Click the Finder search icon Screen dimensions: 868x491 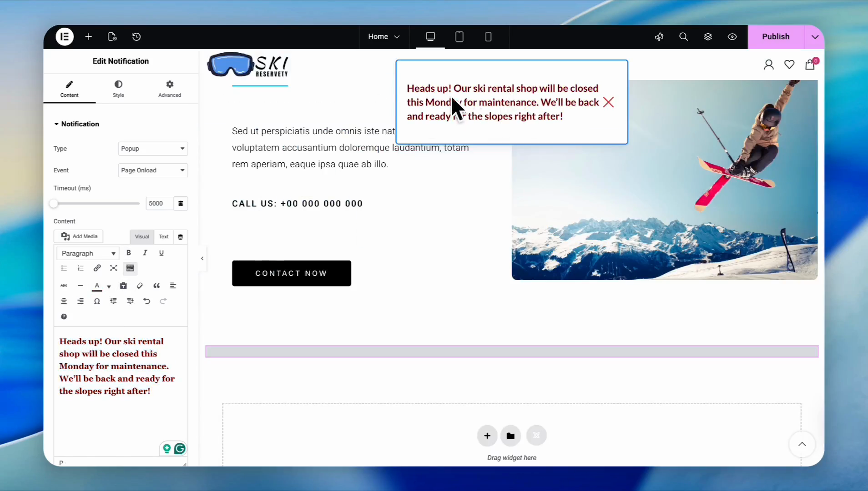[683, 37]
